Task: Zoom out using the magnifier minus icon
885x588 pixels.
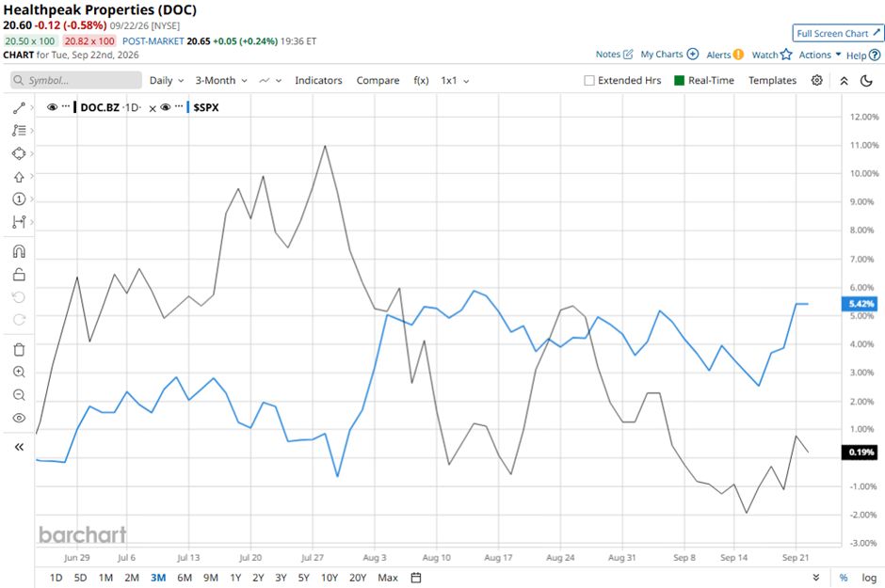Action: [19, 395]
